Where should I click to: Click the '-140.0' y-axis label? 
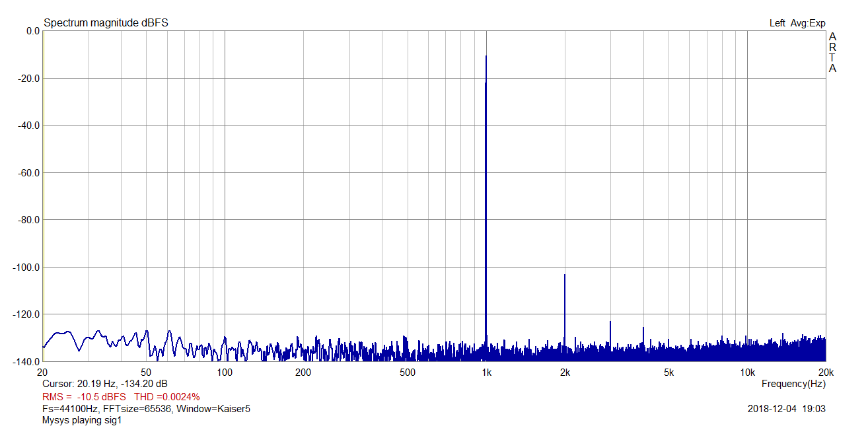[x=26, y=362]
